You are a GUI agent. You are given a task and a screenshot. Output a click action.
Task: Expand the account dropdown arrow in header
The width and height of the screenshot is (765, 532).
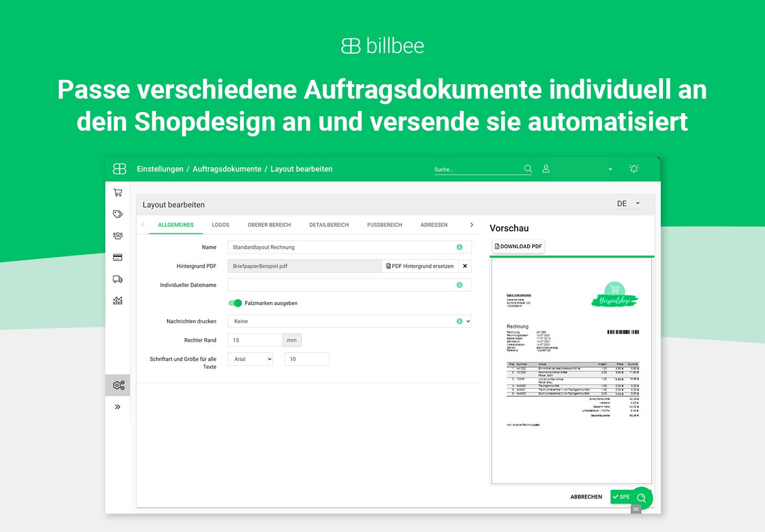tap(610, 169)
